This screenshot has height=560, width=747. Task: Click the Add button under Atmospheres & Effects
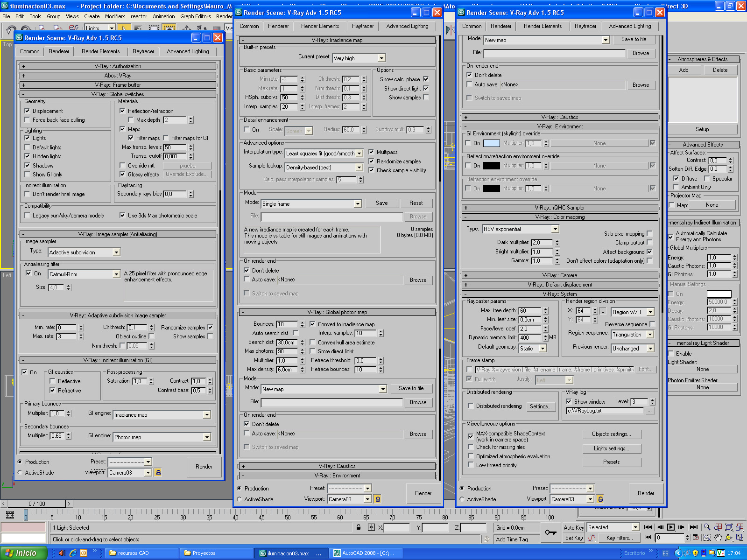pos(684,70)
